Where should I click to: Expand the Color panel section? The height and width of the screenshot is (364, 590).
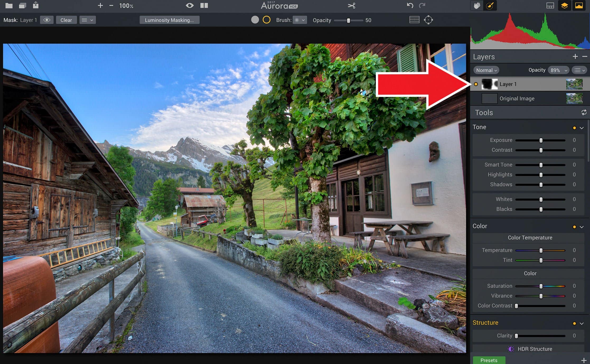583,226
